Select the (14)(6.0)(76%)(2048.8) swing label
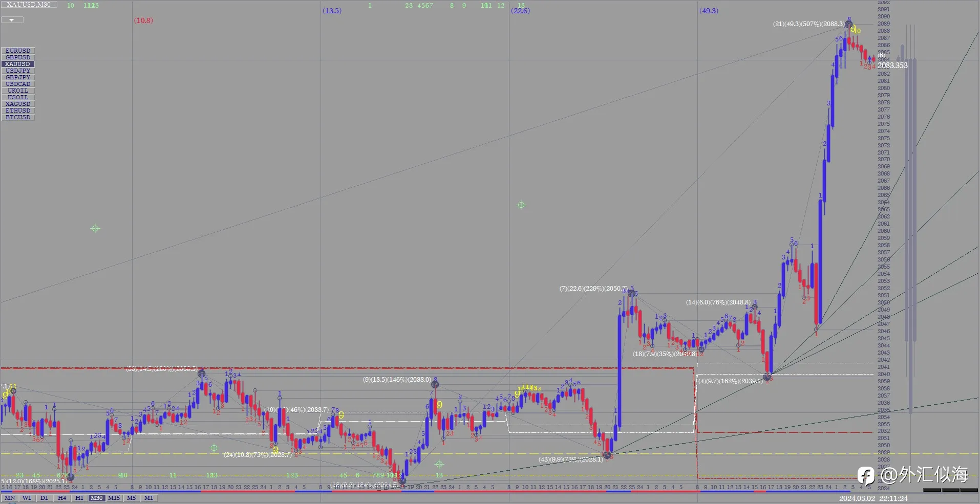Image resolution: width=980 pixels, height=504 pixels. tap(718, 302)
